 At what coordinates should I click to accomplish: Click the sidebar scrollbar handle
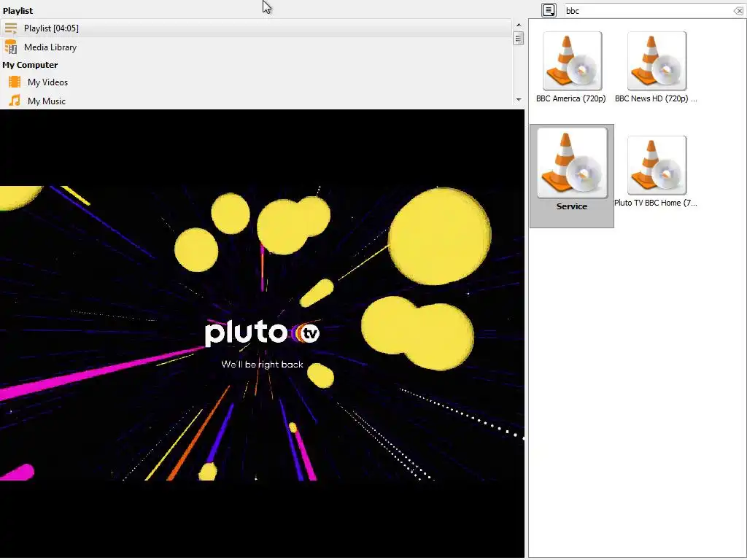tap(519, 38)
